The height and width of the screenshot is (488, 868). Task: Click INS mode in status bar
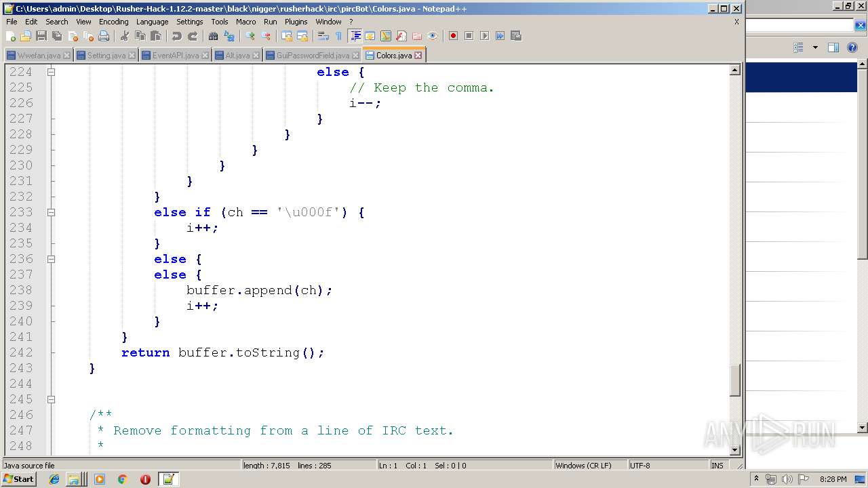click(x=717, y=466)
